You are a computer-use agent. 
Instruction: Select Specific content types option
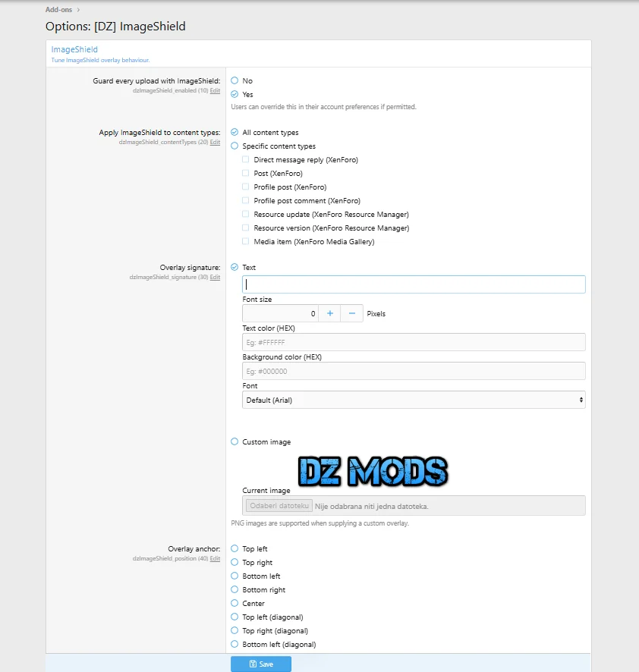[x=235, y=146]
